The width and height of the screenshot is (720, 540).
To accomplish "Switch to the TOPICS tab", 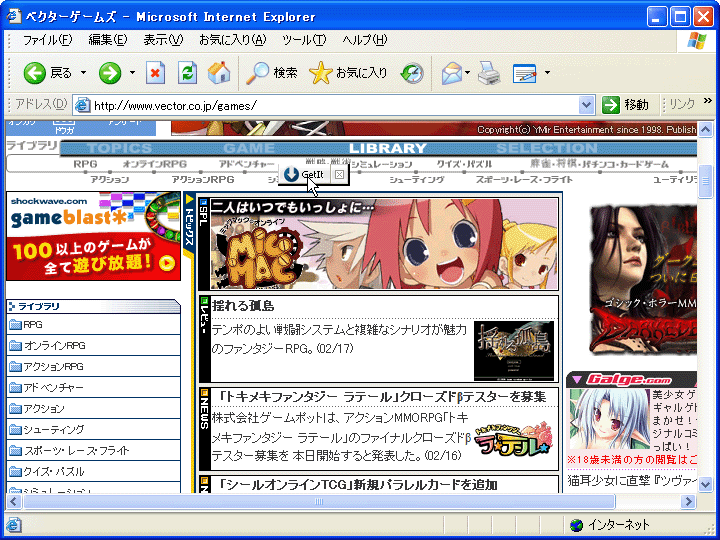I will click(119, 148).
